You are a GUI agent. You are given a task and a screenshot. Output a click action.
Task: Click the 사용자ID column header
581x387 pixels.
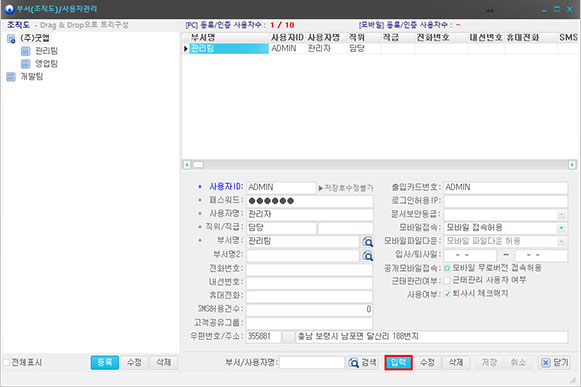[x=288, y=38]
